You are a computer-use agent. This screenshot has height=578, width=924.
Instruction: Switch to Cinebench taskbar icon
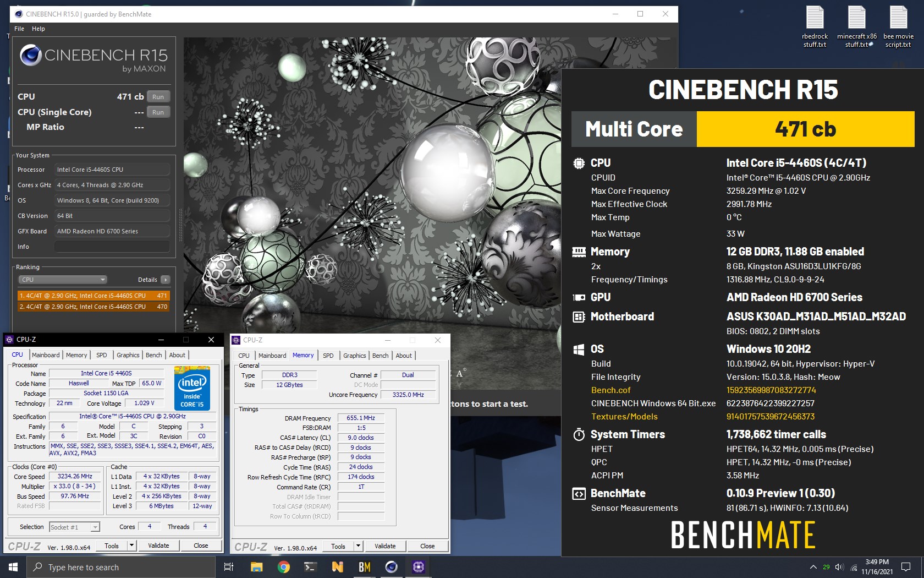392,567
